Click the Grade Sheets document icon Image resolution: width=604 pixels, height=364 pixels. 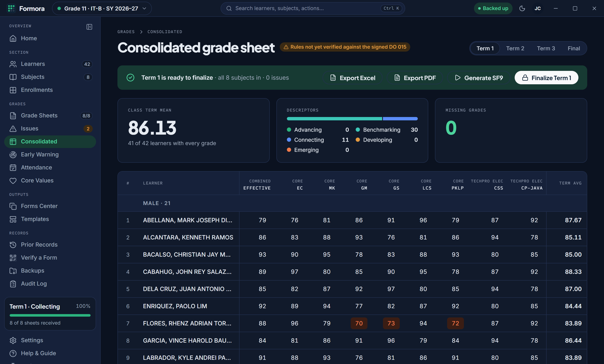13,116
